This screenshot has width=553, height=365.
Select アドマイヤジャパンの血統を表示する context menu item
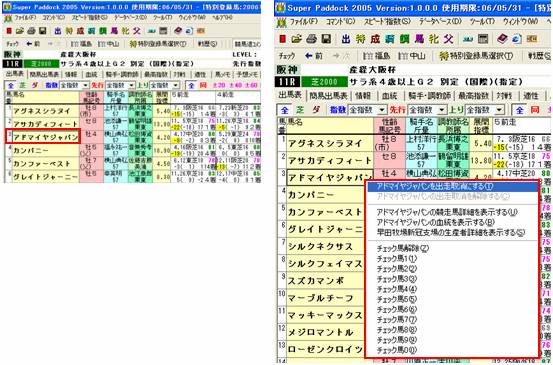click(436, 223)
